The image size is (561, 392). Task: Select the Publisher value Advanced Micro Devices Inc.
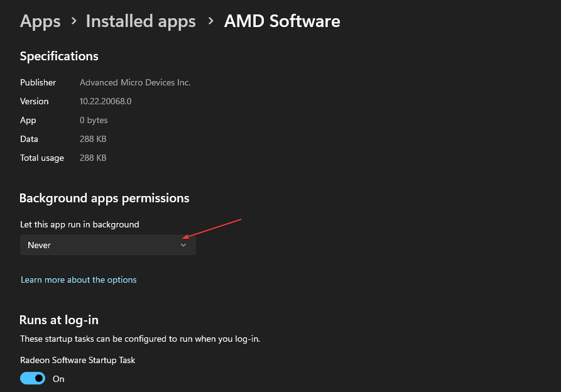tap(134, 82)
